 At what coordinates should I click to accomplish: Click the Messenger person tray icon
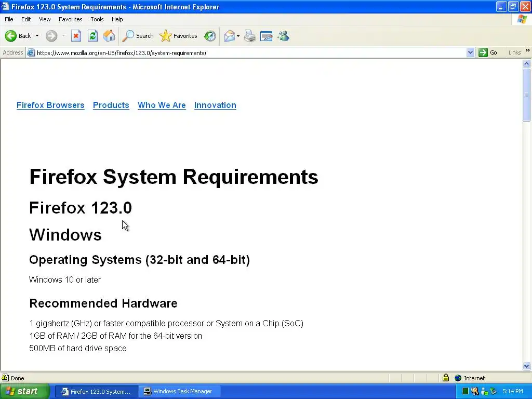click(484, 391)
